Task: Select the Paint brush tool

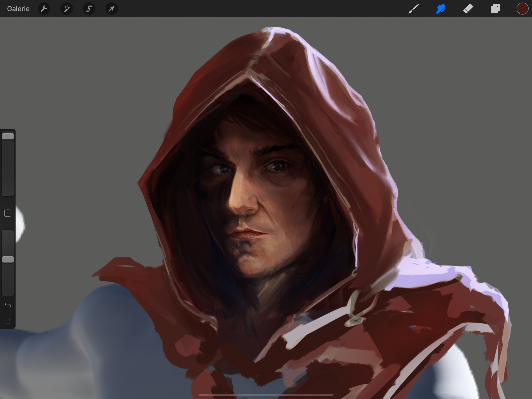Action: pyautogui.click(x=413, y=9)
